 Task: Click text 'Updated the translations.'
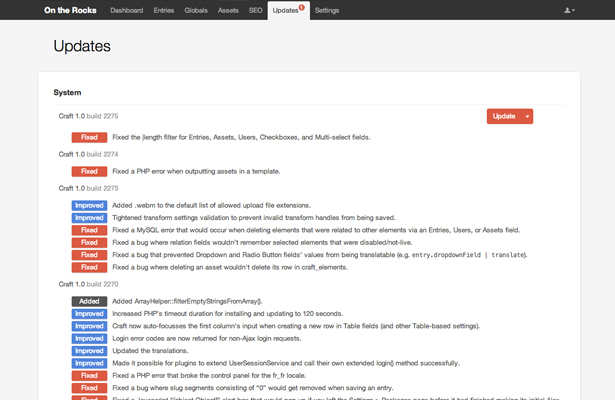click(x=150, y=351)
